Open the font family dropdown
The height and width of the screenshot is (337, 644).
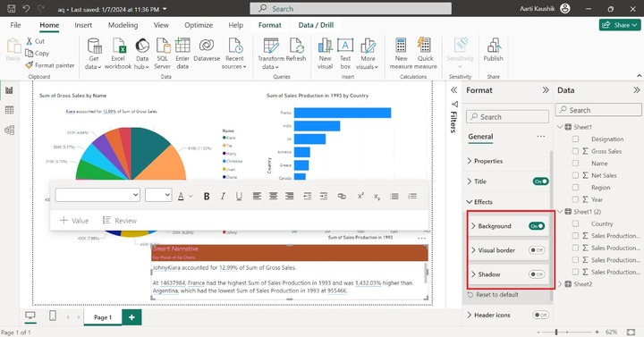97,195
